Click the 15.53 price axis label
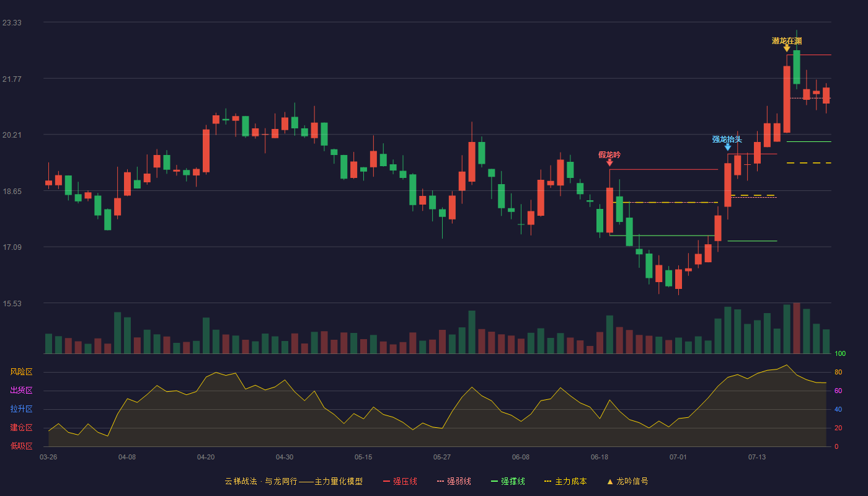This screenshot has width=868, height=496. 12,304
